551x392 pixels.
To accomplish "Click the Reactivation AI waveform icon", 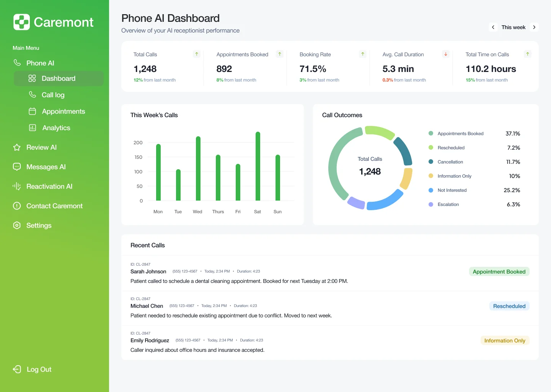I will (x=16, y=186).
